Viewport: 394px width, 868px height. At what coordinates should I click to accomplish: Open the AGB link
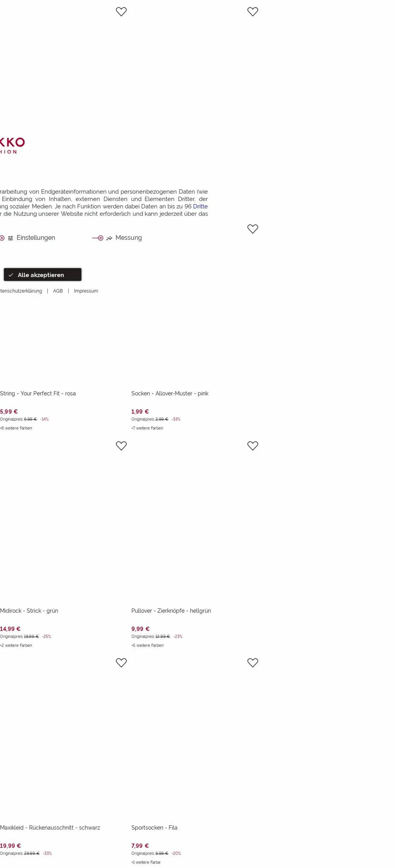click(58, 291)
